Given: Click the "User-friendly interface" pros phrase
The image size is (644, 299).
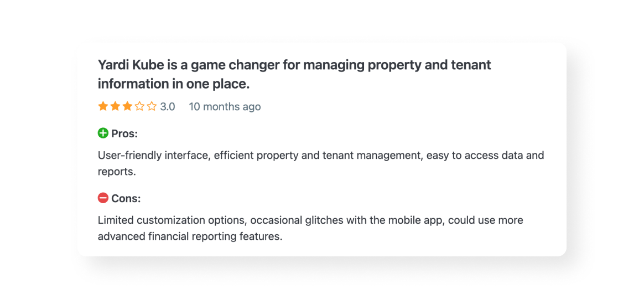Looking at the screenshot, I should [x=153, y=156].
